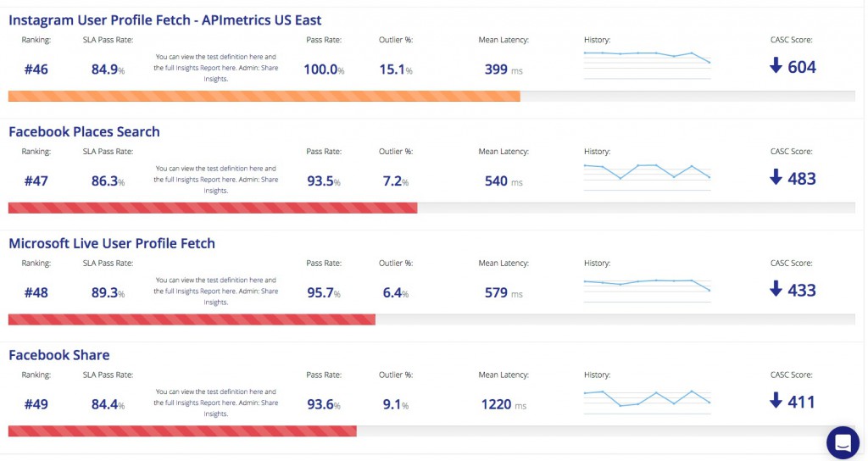Click outlier value 15.1%
The width and height of the screenshot is (868, 461).
[396, 69]
